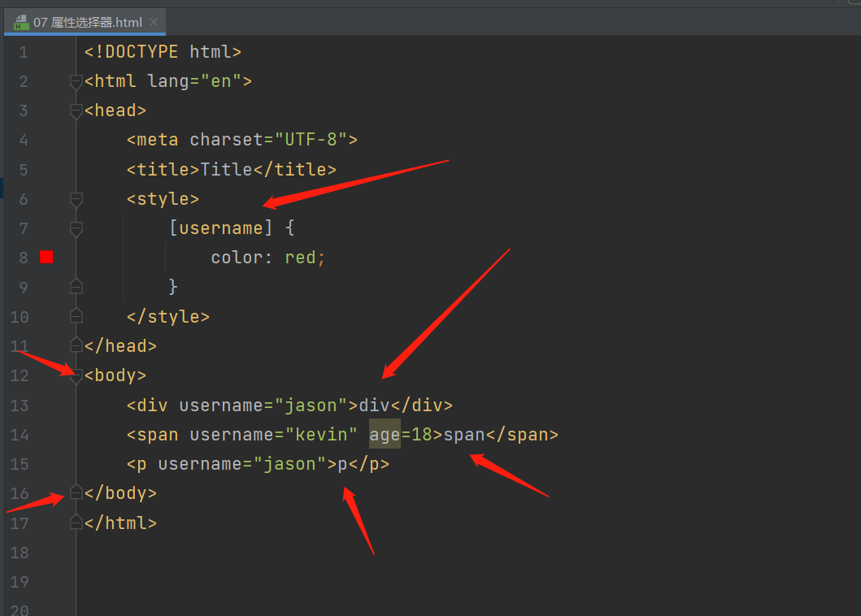Screen dimensions: 861x616
Task: Click the "jason" value in the p tag
Action: pyautogui.click(x=290, y=464)
